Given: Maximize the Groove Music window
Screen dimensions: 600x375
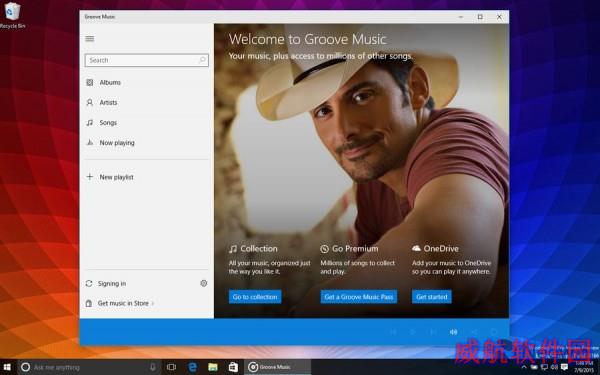Looking at the screenshot, I should [480, 17].
